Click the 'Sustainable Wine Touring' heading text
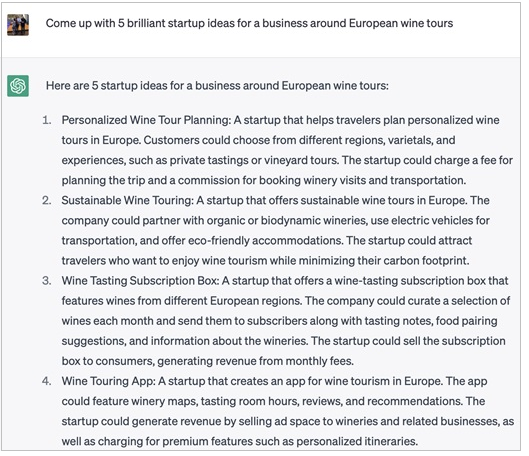 click(x=127, y=200)
